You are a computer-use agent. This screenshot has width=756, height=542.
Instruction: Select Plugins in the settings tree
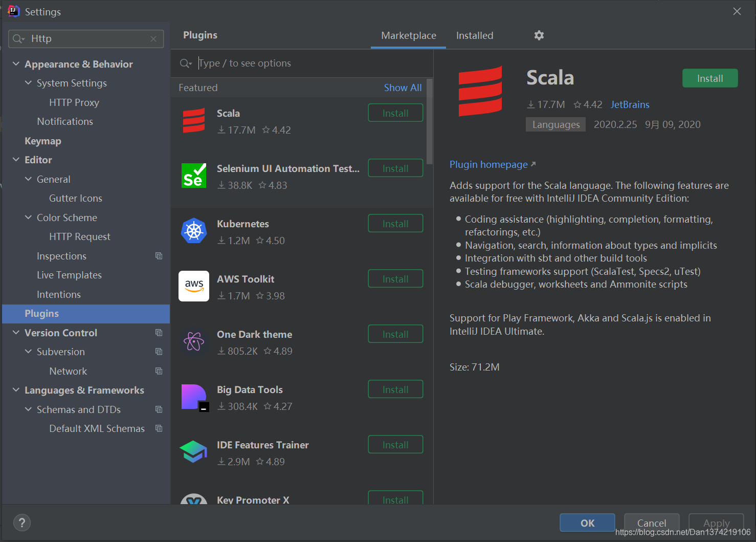(x=86, y=314)
